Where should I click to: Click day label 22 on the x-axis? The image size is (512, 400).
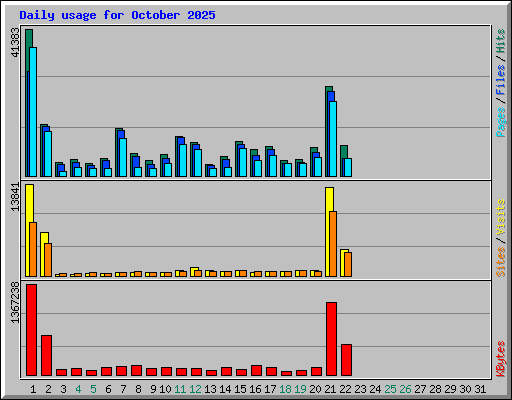click(x=345, y=389)
